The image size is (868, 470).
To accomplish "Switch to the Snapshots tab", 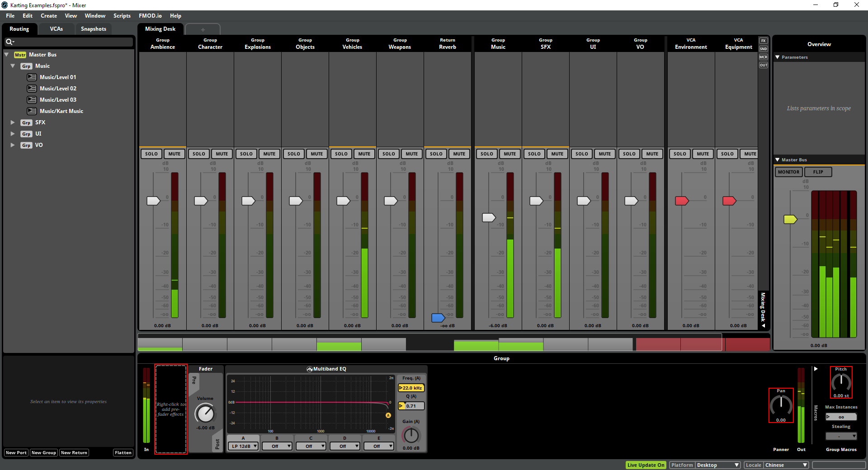I will (93, 28).
